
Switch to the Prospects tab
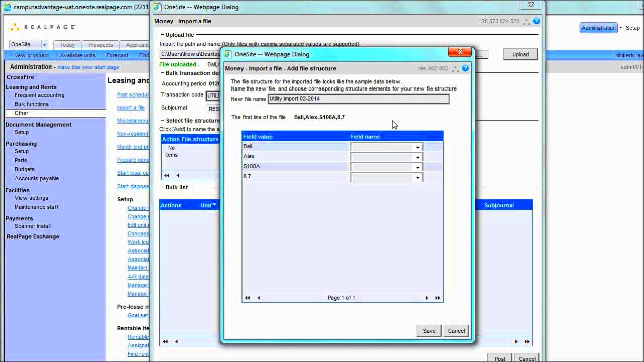point(100,45)
